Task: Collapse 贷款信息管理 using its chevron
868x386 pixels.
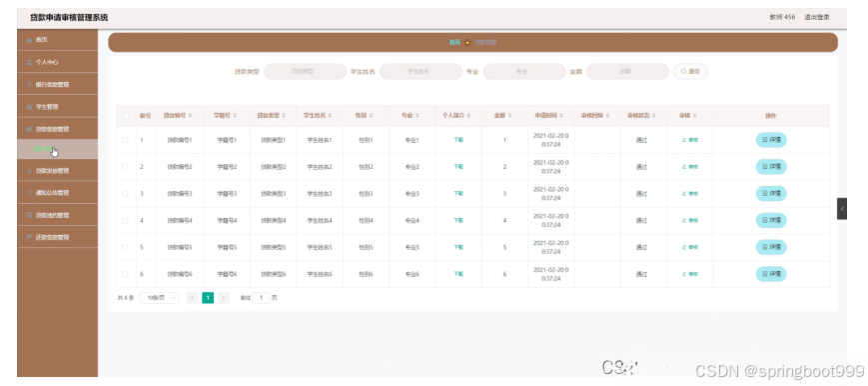Action: coord(88,129)
